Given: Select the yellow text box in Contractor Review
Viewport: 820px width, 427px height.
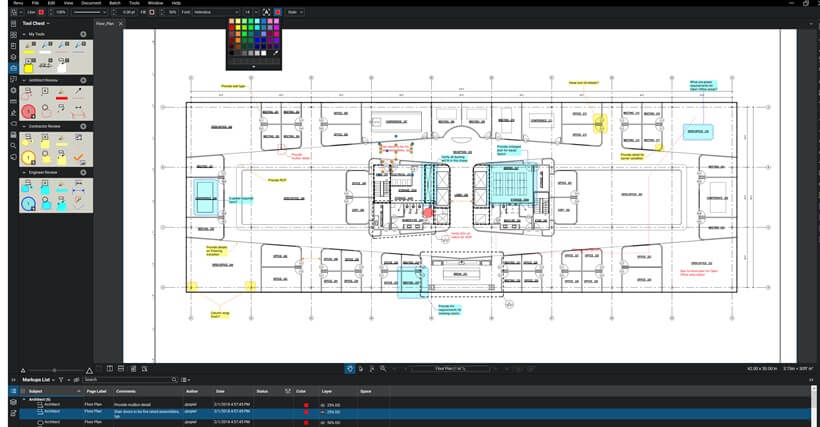Looking at the screenshot, I should (x=45, y=141).
